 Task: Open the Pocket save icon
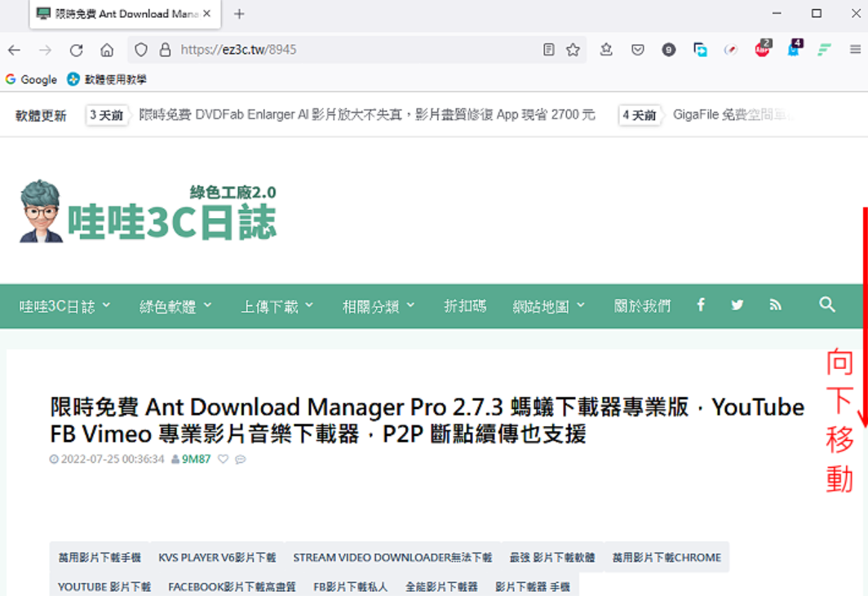click(638, 50)
